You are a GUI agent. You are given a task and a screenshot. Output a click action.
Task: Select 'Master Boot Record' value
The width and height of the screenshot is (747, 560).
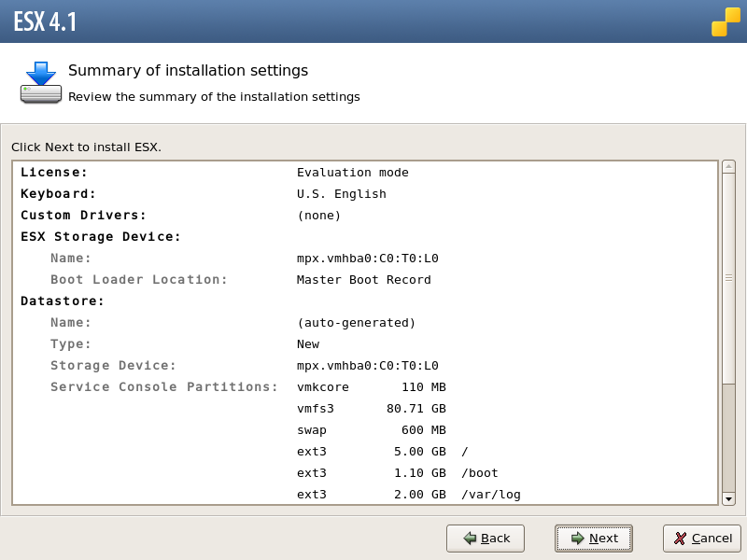pyautogui.click(x=364, y=279)
